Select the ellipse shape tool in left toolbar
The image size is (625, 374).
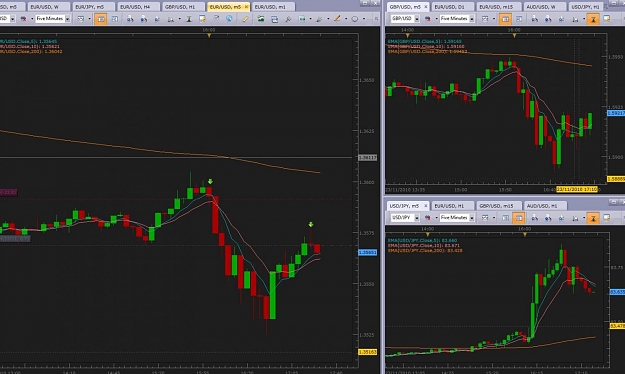(x=354, y=19)
